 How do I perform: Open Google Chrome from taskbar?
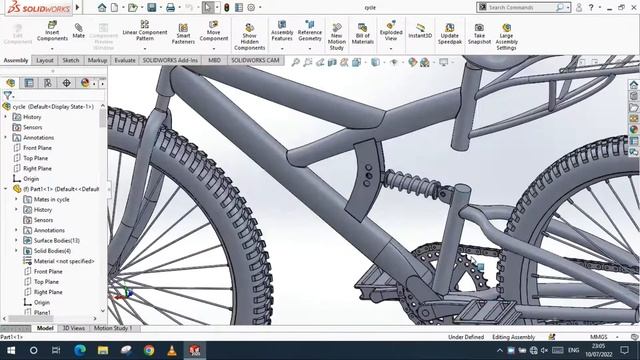click(149, 350)
